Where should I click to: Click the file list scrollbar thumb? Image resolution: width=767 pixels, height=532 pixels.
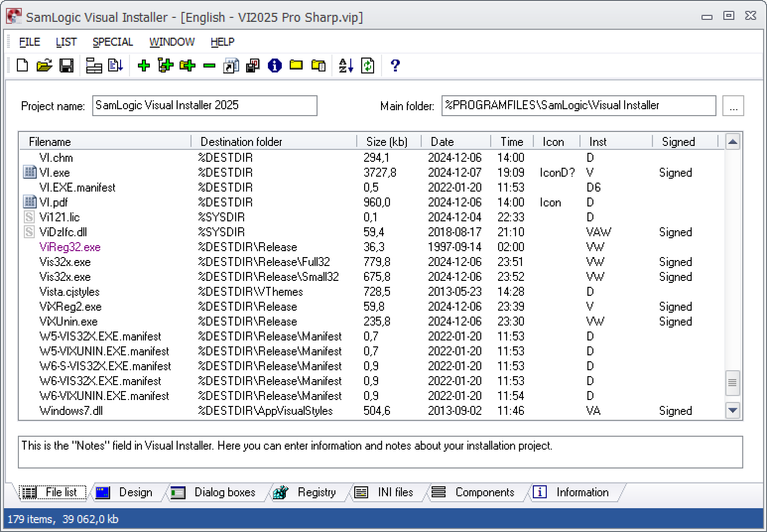click(733, 383)
